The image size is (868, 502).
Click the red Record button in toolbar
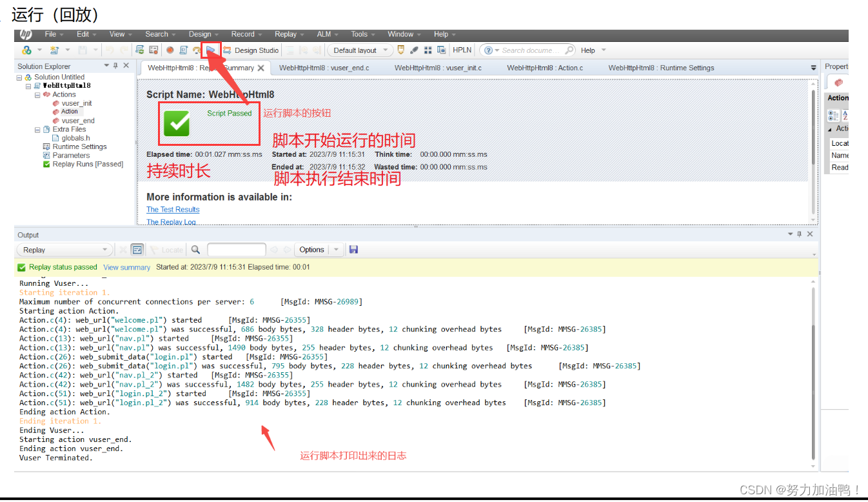tap(170, 50)
